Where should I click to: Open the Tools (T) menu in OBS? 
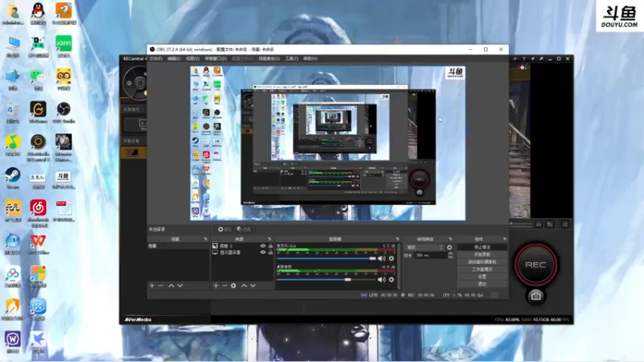[x=291, y=59]
